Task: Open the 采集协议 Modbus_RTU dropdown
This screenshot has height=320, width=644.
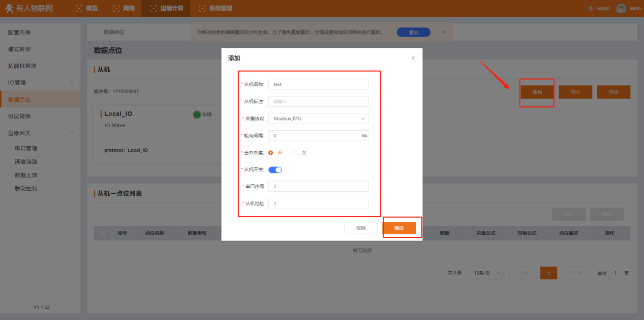Action: coord(318,119)
